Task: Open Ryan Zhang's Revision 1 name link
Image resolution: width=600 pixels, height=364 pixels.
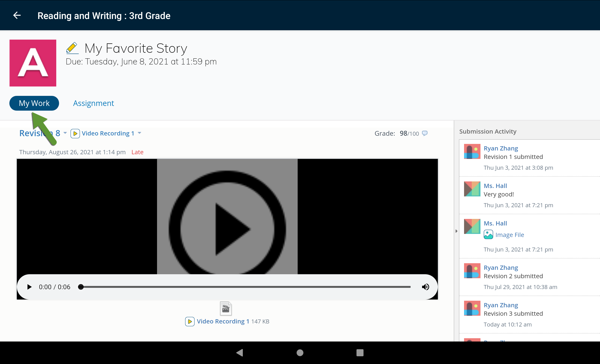Action: (501, 148)
